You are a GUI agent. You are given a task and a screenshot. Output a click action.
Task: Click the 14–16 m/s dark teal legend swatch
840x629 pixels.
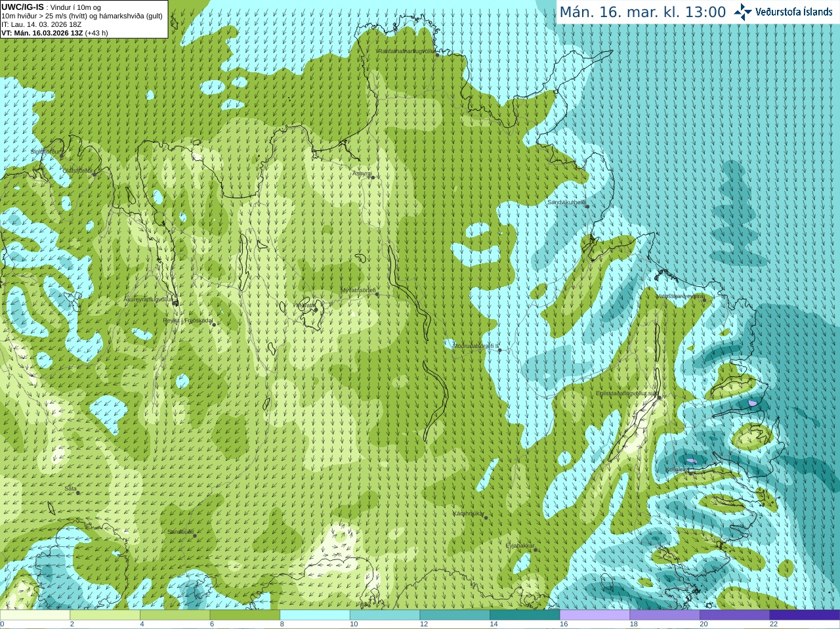tap(525, 615)
